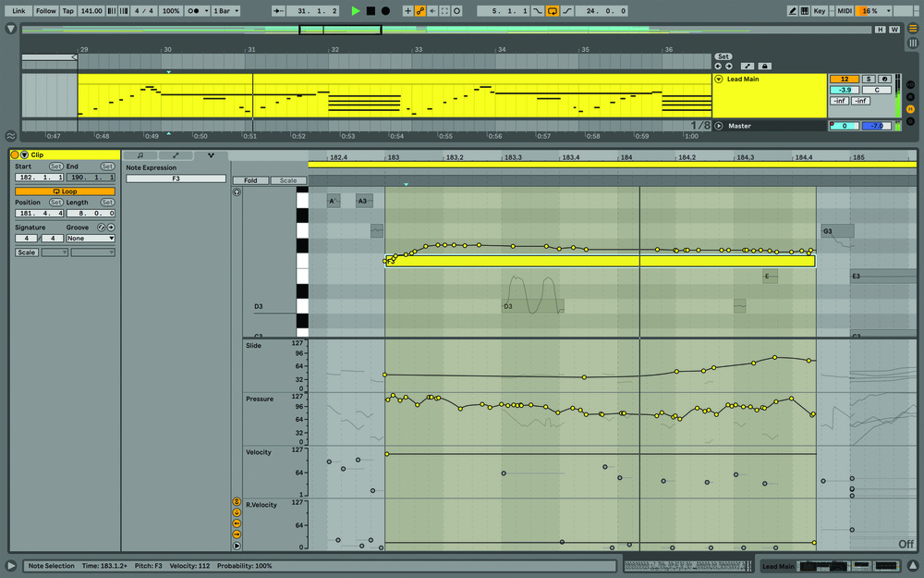The image size is (924, 578).
Task: Solo the Lead Main track with S
Action: [x=869, y=79]
